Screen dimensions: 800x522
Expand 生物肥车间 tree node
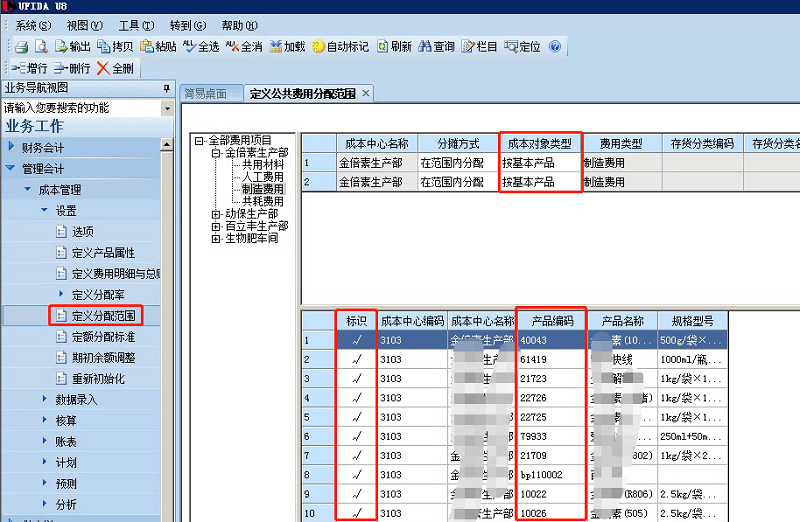click(x=216, y=239)
